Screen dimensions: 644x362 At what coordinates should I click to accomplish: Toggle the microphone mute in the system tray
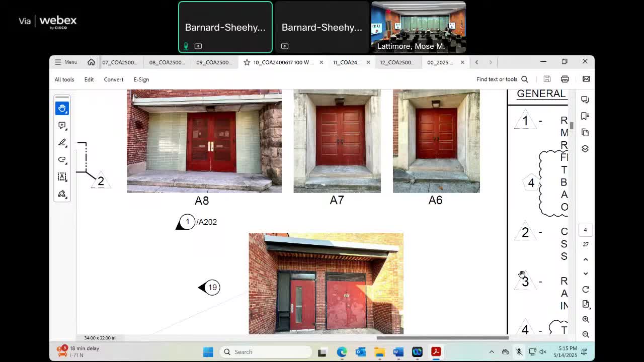(519, 352)
